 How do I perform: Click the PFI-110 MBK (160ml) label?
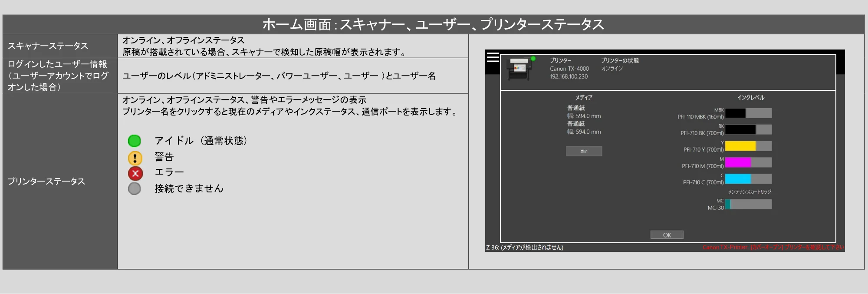pos(700,117)
